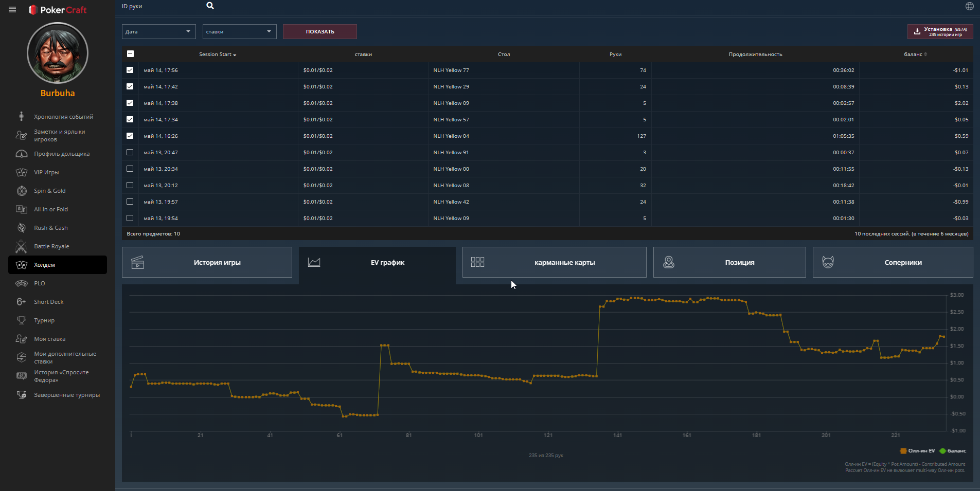Screen dimensions: 980x491
Task: Open All-In or Fold icon
Action: pyautogui.click(x=21, y=209)
